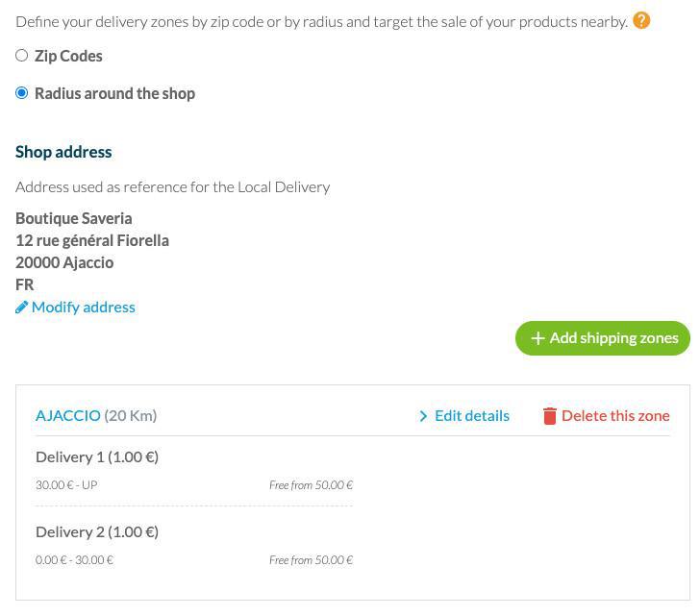Click the orange help question mark icon
Screen dimensions: 700x616
(x=641, y=20)
